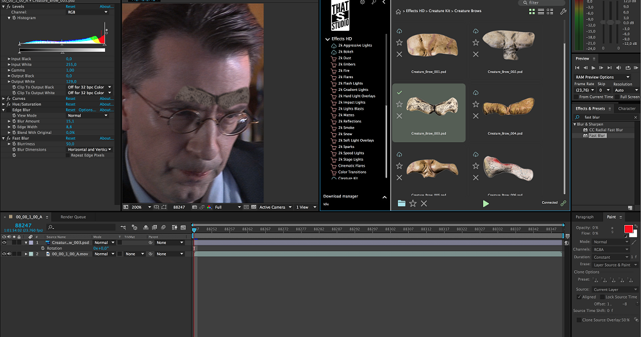Expand 00_00_1_00_A.mov layer properties
Image resolution: width=644 pixels, height=337 pixels.
[26, 254]
